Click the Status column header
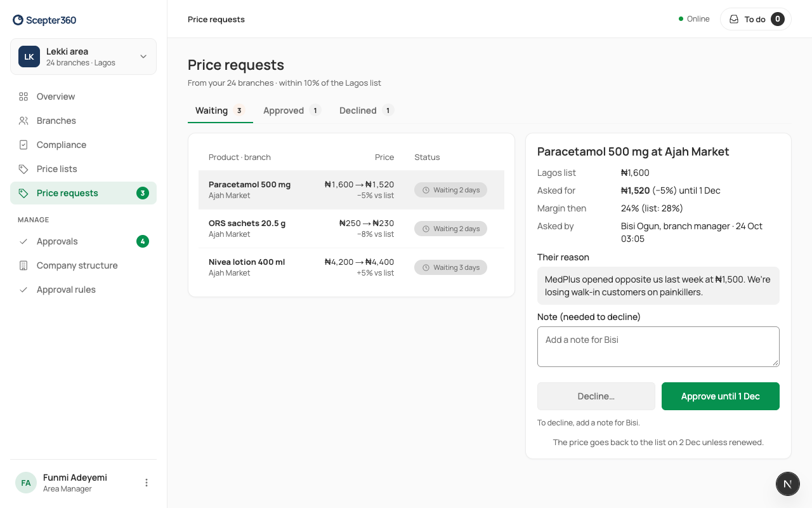 (x=427, y=157)
